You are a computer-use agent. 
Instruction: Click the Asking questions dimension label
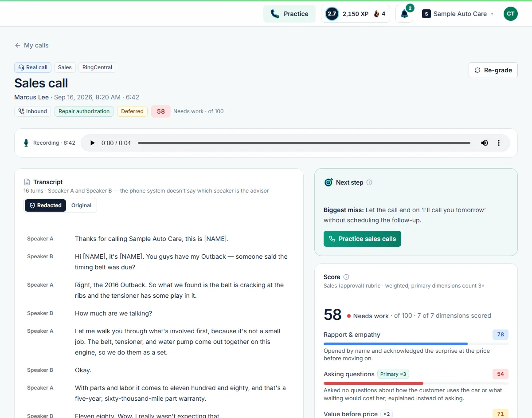[x=349, y=374]
